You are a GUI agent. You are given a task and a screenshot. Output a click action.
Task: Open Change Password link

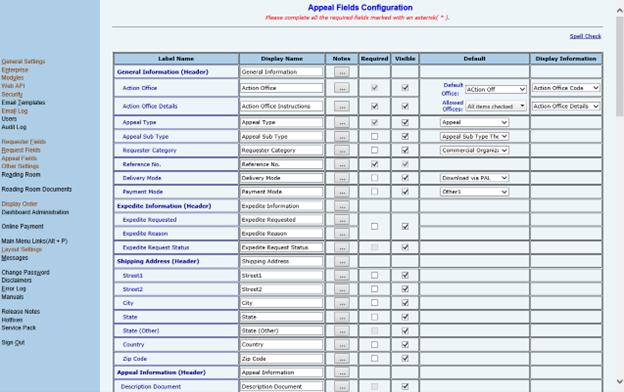[x=25, y=273]
